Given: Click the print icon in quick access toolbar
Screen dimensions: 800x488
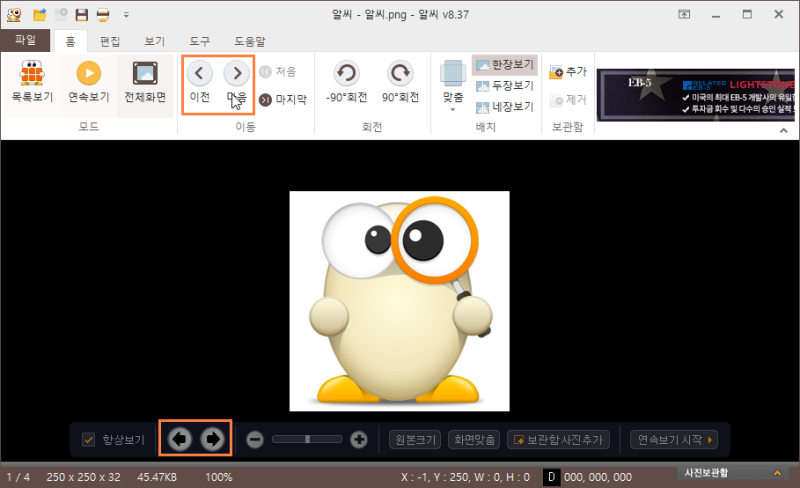Looking at the screenshot, I should [x=103, y=15].
